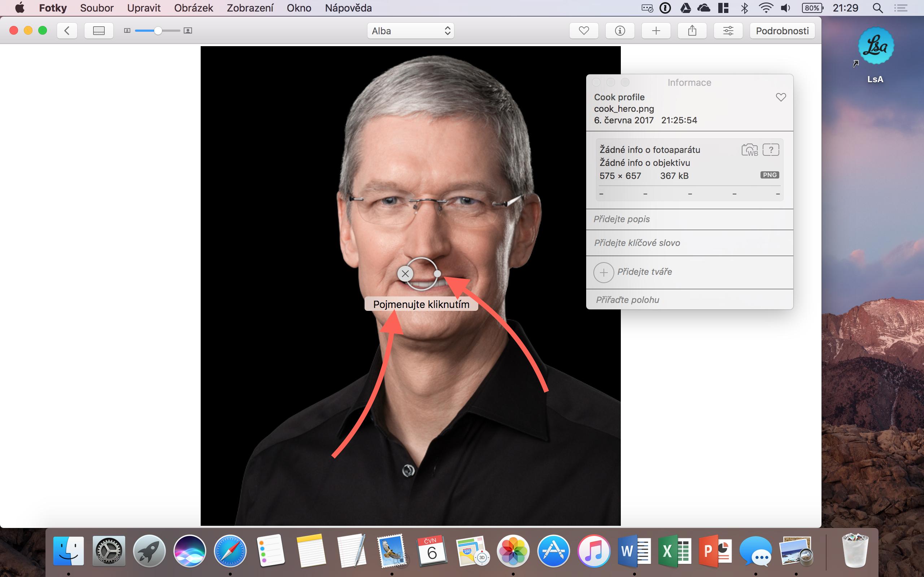Screen dimensions: 924x577
Task: Open the share toolbar button
Action: coord(692,31)
